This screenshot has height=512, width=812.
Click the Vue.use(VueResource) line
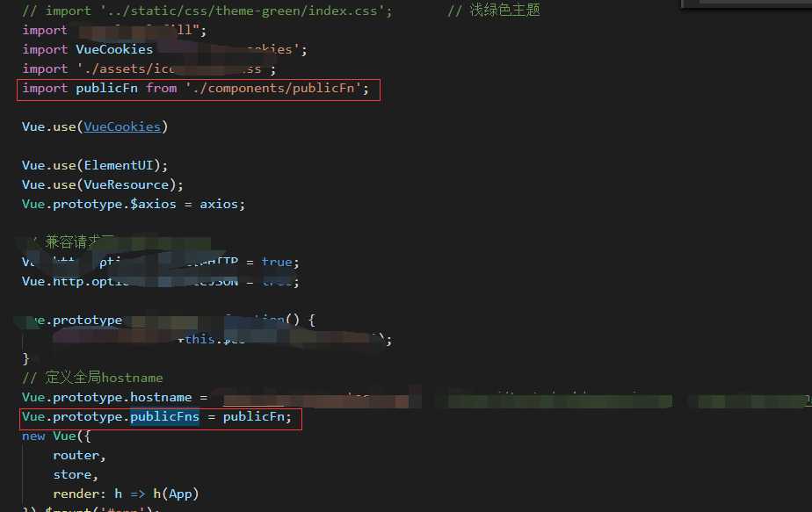pos(103,184)
